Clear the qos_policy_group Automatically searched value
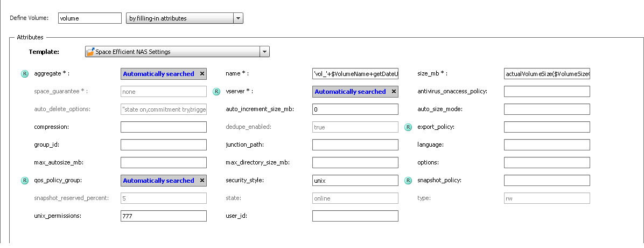Screen dimensions: 644x248 click(x=202, y=180)
